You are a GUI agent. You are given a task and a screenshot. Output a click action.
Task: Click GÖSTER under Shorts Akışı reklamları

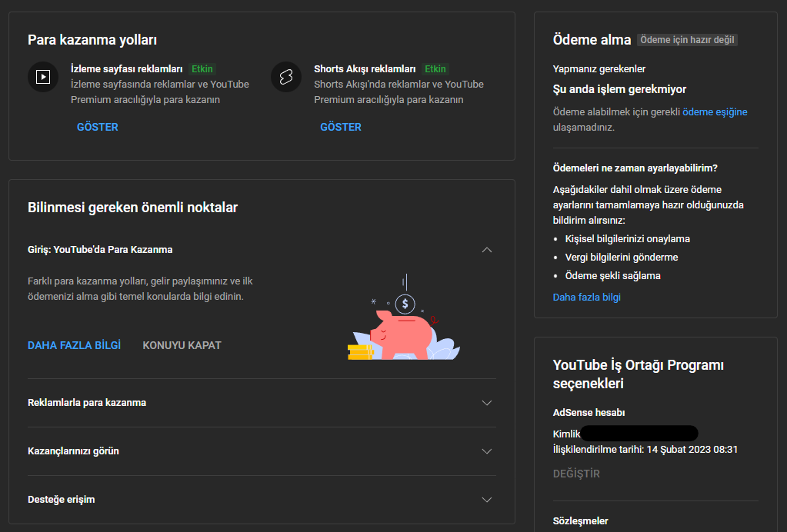click(x=341, y=127)
